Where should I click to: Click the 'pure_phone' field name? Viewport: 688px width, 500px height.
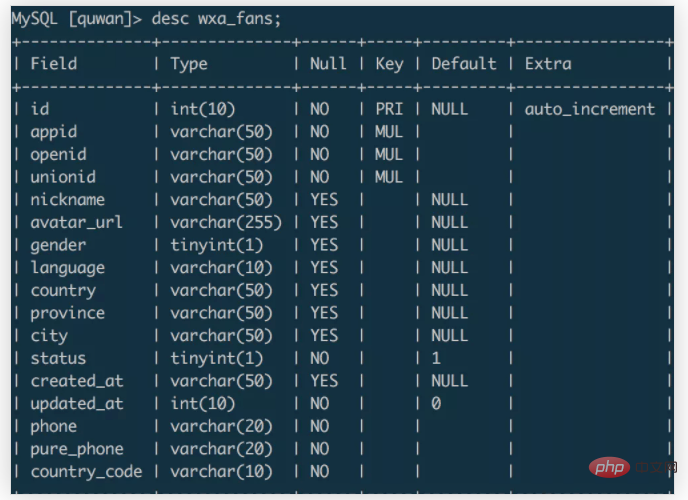77,449
